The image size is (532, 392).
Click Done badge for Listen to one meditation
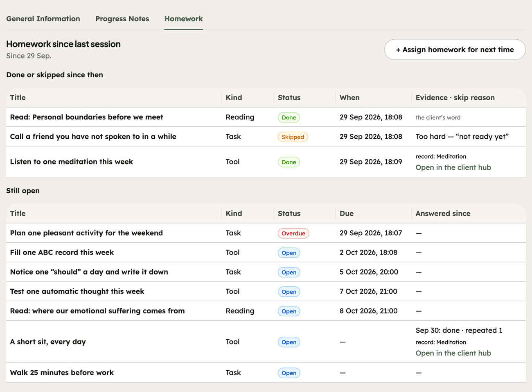(x=289, y=162)
